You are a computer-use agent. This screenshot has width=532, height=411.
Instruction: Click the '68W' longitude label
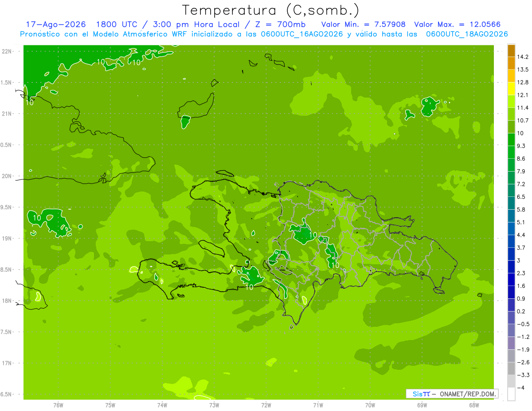click(474, 405)
